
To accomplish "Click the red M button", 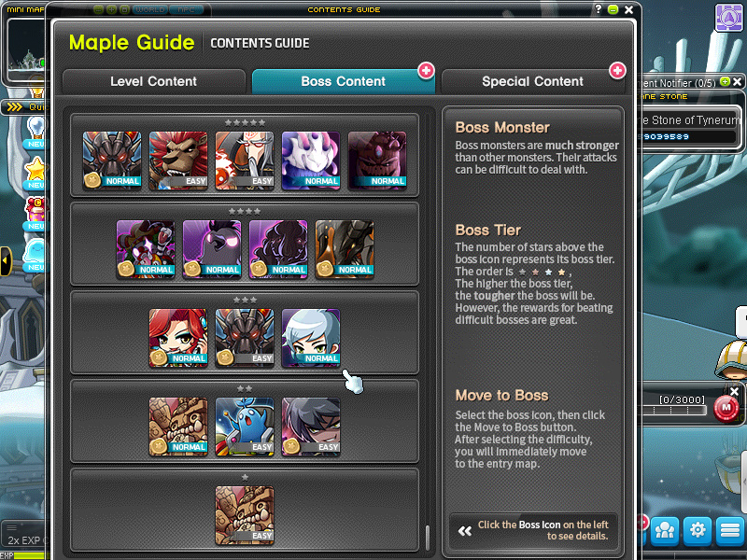I will pos(726,408).
